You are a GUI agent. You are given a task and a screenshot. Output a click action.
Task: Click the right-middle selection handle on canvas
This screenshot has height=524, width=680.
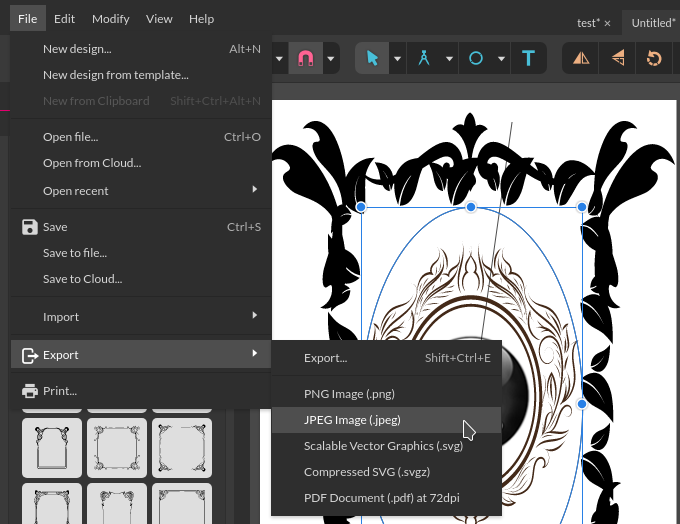tap(582, 404)
